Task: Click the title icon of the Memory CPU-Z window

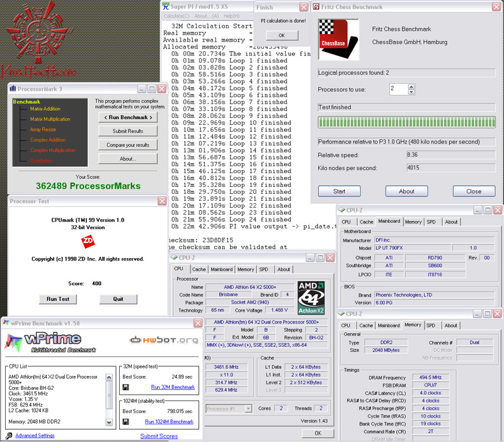Action: click(x=341, y=314)
